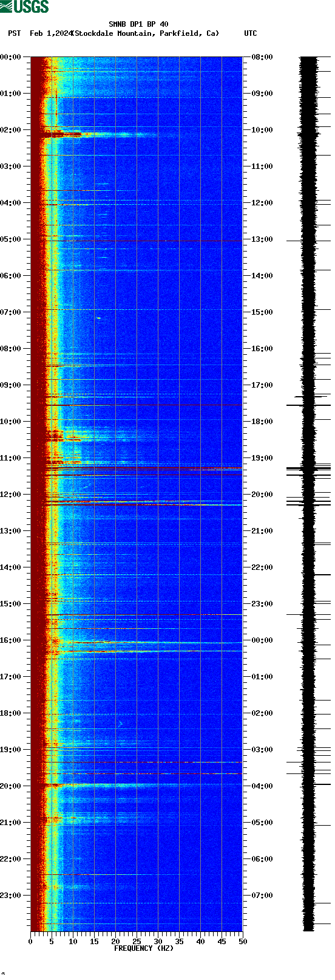Click the "PST" timezone label
This screenshot has height=980, width=335.
(14, 33)
